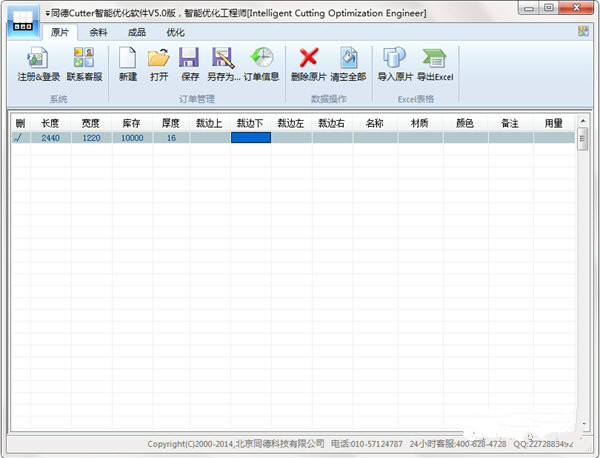Click the style icon at ribbon right
This screenshot has height=458, width=600.
click(583, 31)
